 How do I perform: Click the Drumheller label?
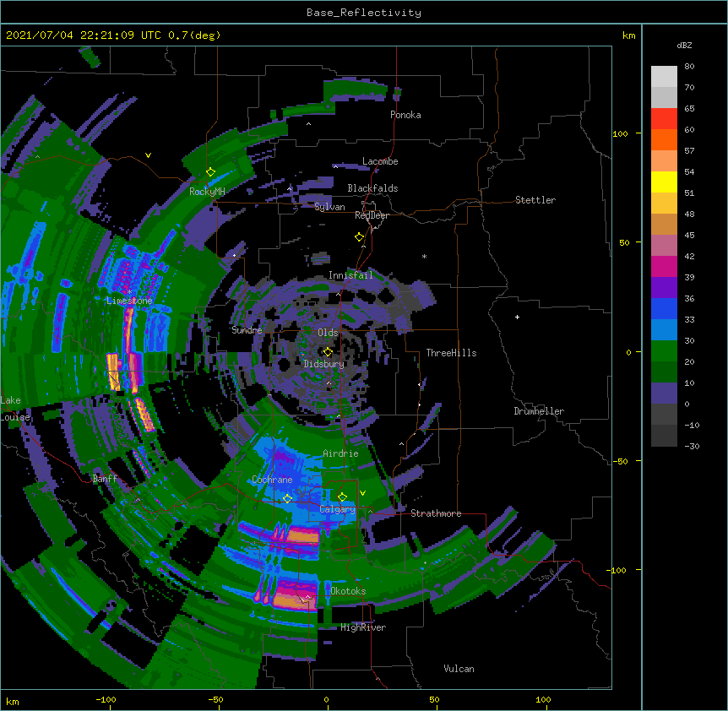539,411
